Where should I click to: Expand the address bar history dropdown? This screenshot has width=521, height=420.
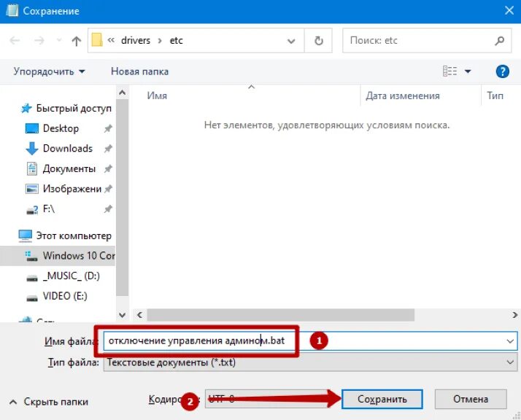[291, 41]
